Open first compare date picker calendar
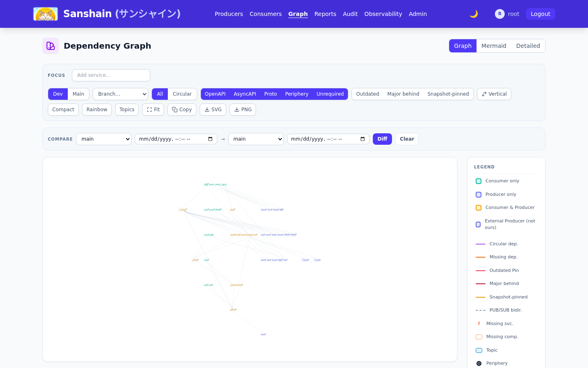 (210, 139)
